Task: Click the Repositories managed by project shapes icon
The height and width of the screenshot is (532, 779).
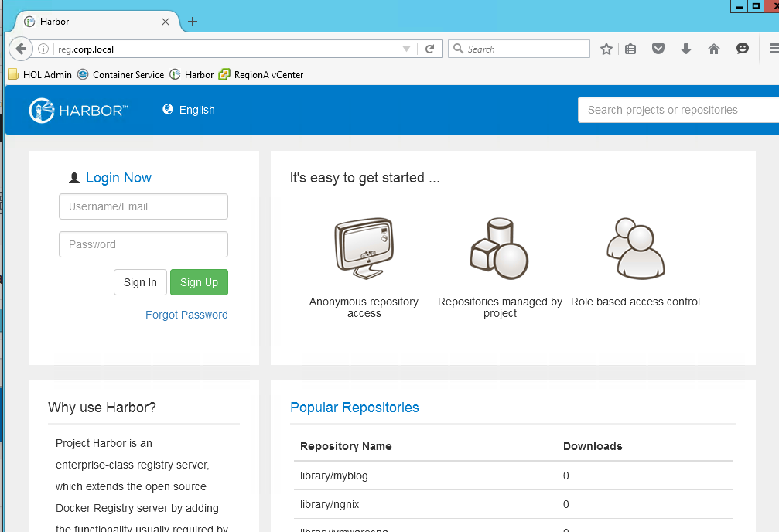Action: [499, 248]
